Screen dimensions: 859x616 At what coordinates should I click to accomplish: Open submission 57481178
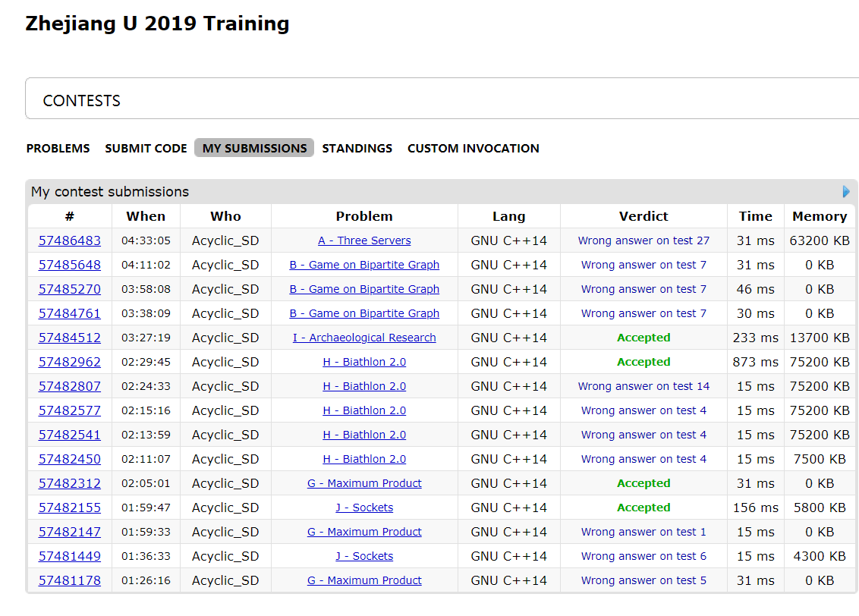(70, 580)
